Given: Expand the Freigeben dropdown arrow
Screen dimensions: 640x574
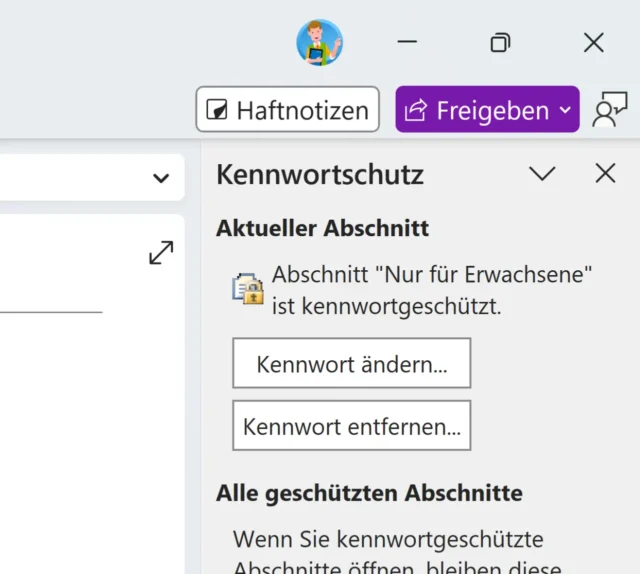Looking at the screenshot, I should 565,110.
